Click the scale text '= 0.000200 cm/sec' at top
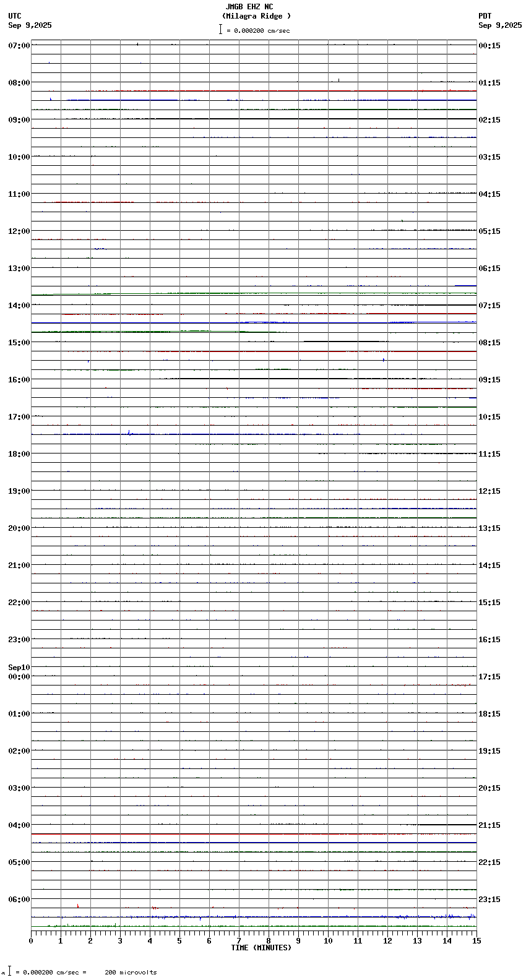This screenshot has width=526, height=980. 258,30
